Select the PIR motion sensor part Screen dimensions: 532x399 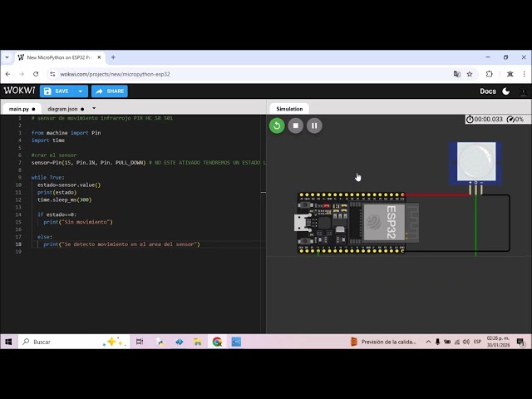(x=475, y=163)
